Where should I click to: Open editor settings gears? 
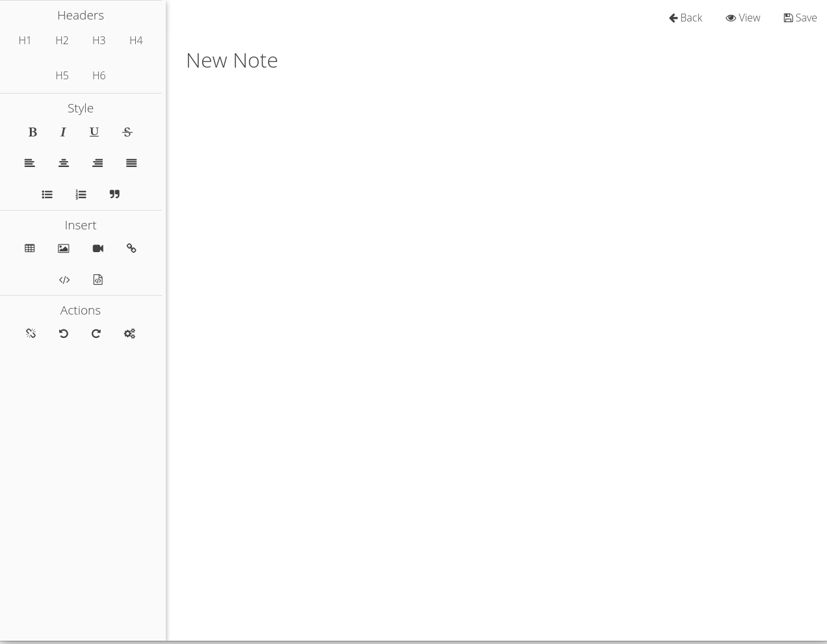(129, 333)
